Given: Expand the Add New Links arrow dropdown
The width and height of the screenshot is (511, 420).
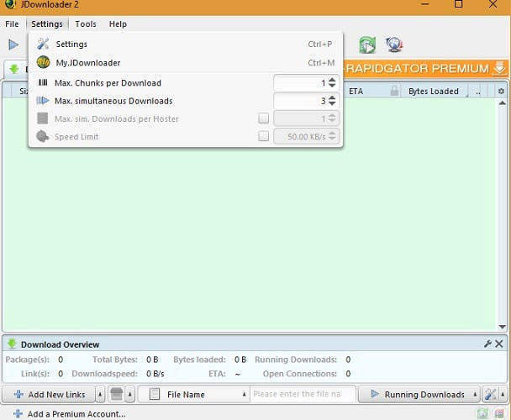Looking at the screenshot, I should [x=100, y=394].
